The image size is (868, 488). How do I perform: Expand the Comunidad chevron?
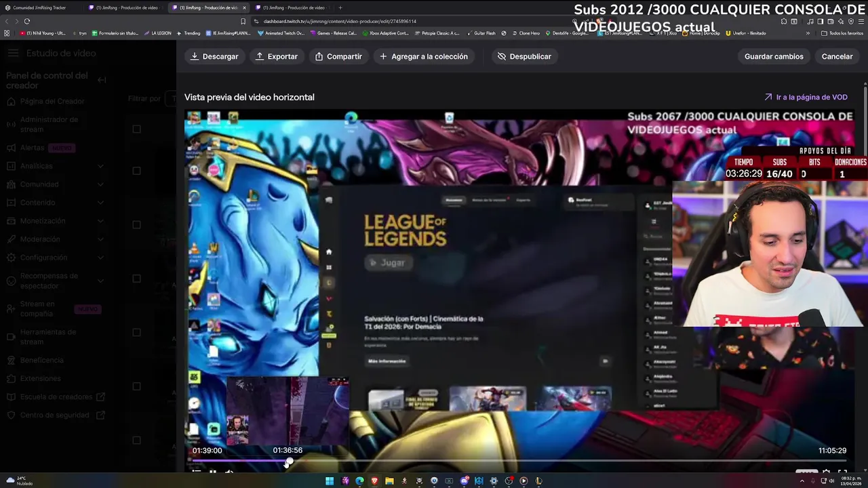click(x=101, y=184)
